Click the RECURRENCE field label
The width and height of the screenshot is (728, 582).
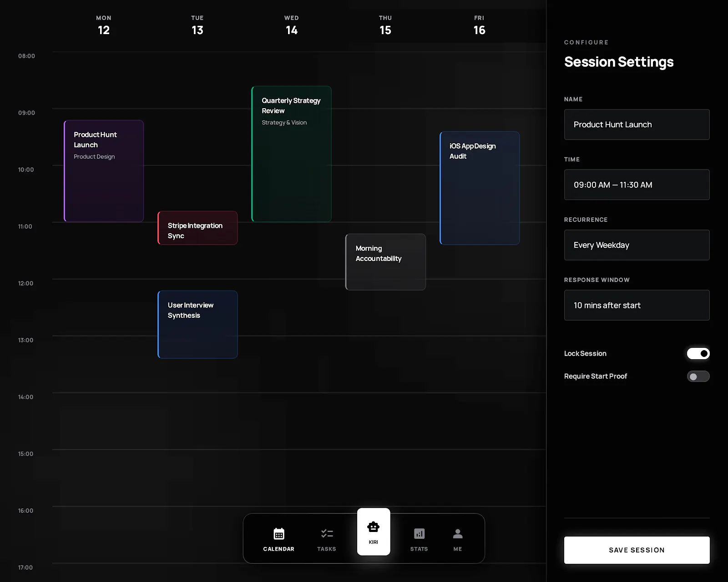586,220
